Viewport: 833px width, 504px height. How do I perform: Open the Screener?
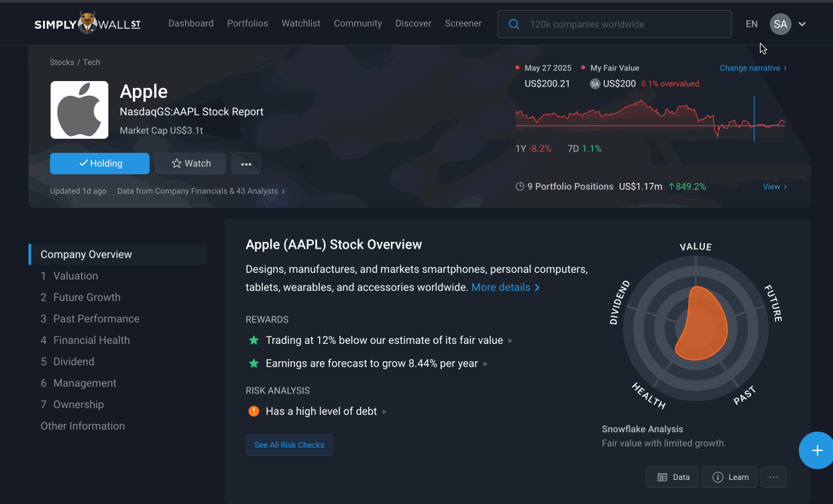coord(463,23)
